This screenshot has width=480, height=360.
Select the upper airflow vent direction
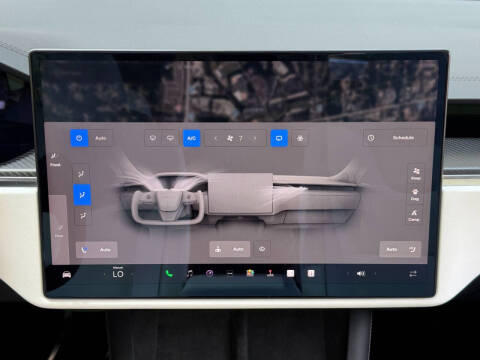coord(81,173)
